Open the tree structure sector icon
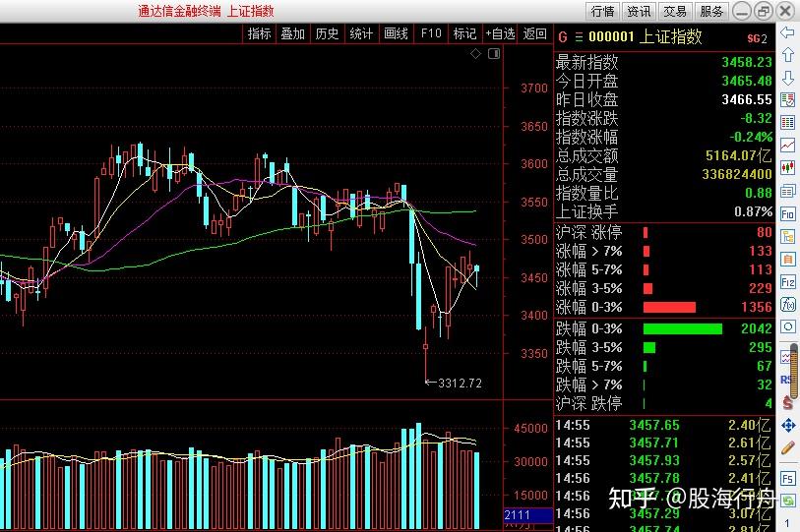The image size is (800, 532). pos(788,237)
